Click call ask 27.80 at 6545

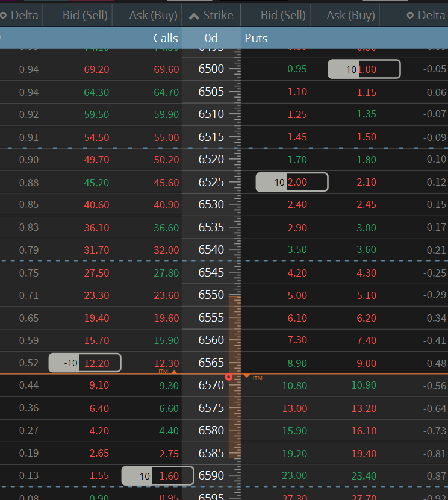[166, 273]
